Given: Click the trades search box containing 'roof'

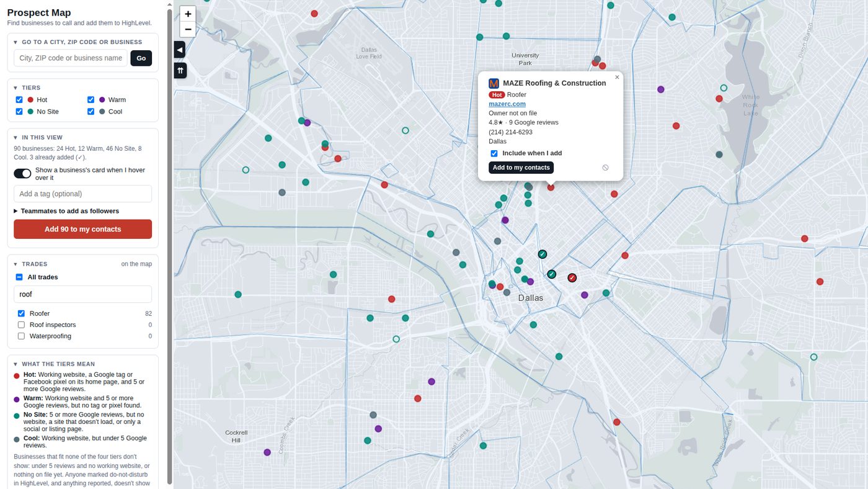Looking at the screenshot, I should click(x=82, y=294).
